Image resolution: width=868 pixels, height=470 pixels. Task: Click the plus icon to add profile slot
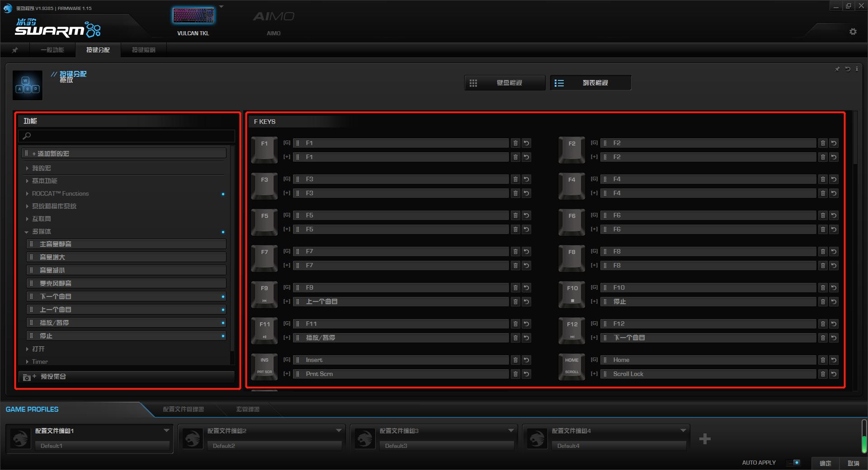[x=704, y=439]
